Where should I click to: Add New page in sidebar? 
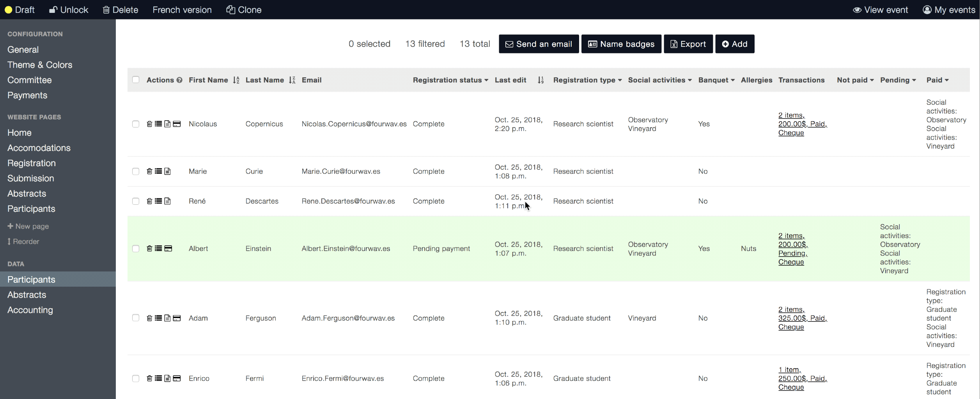click(x=28, y=226)
